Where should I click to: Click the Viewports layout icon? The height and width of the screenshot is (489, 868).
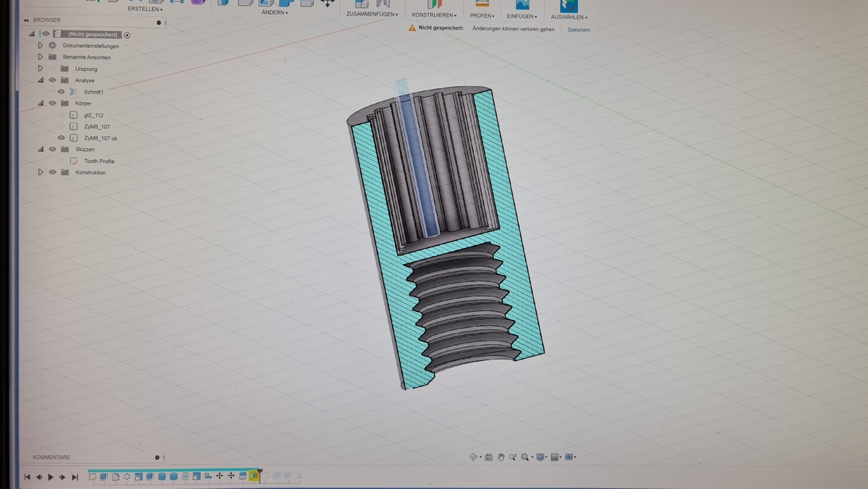click(569, 456)
